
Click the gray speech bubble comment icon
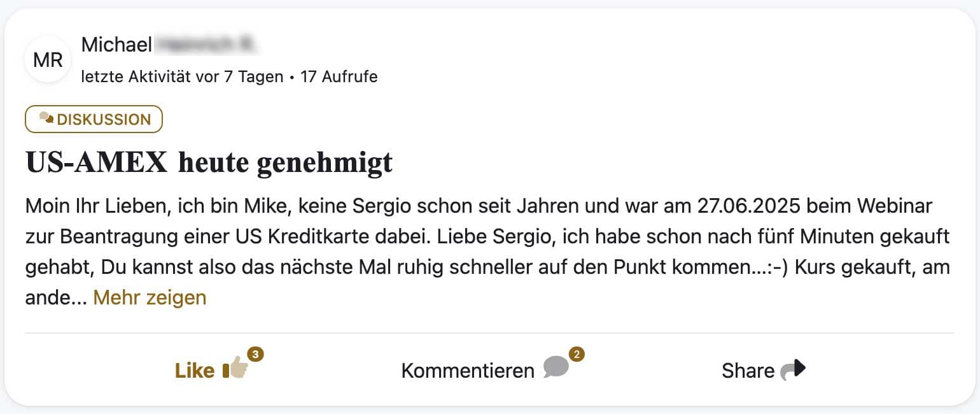click(x=556, y=368)
